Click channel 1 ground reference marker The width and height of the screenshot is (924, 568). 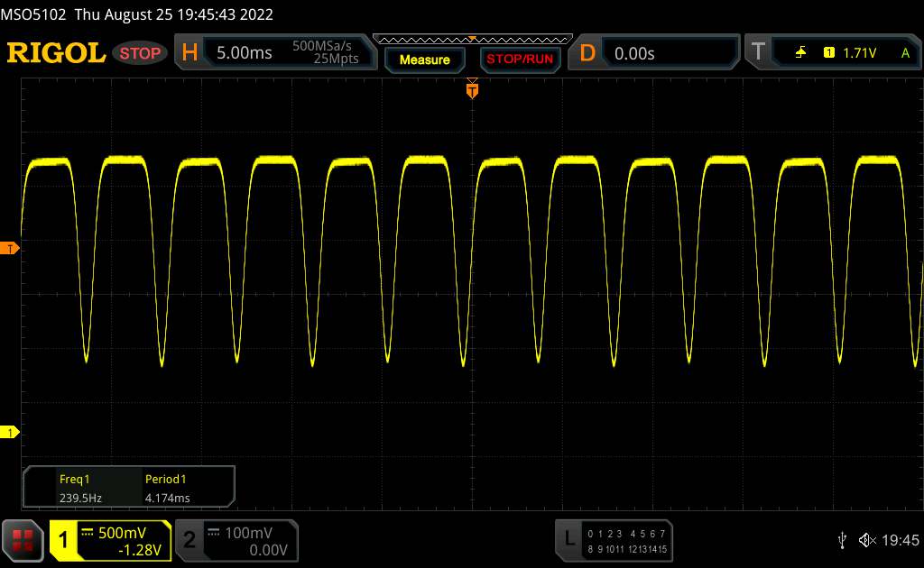tap(9, 432)
